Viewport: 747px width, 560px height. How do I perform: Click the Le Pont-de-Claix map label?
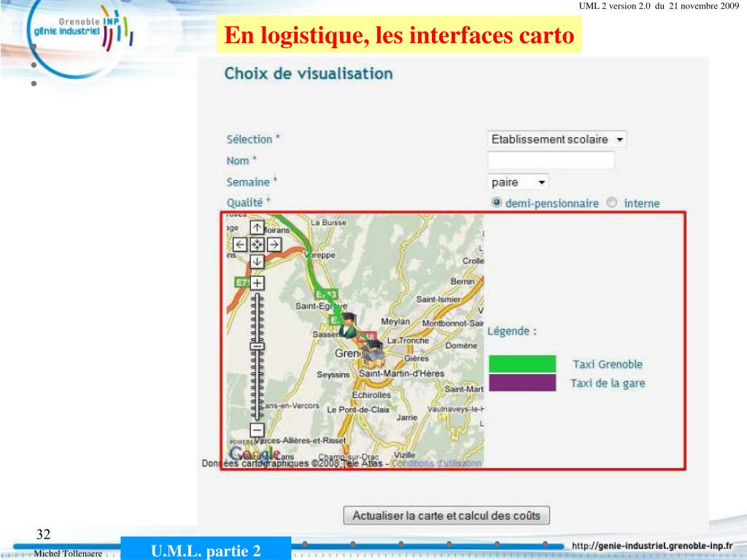[x=357, y=410]
